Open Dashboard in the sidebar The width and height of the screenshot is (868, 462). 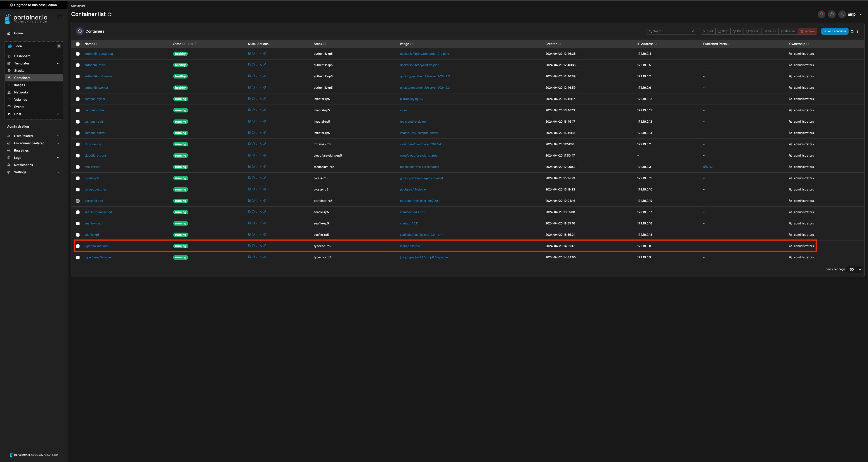coord(34,56)
